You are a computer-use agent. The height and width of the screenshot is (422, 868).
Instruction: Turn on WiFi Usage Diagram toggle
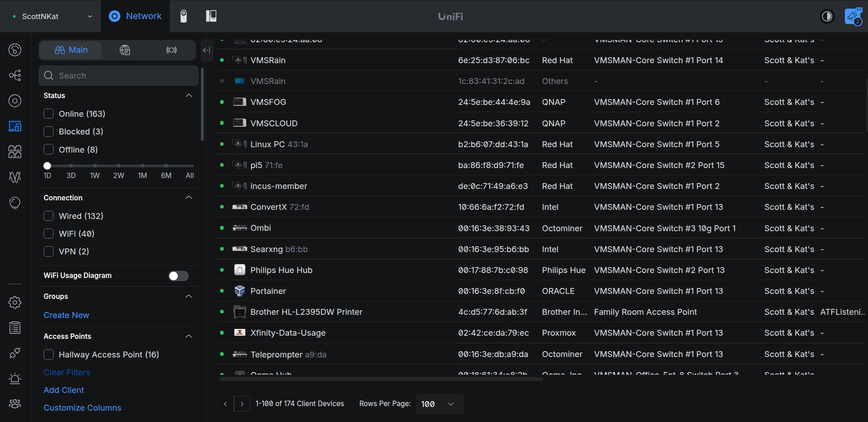point(178,276)
